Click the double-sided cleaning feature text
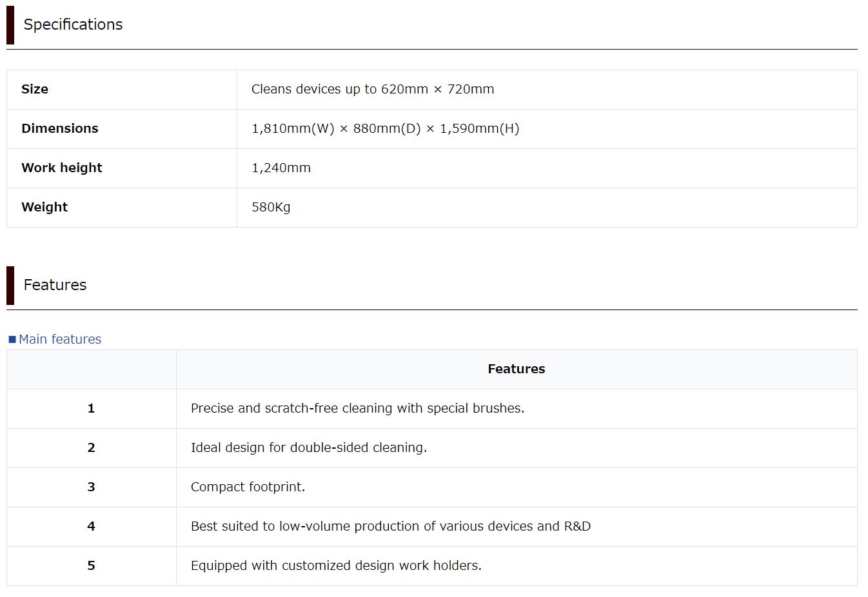The width and height of the screenshot is (868, 597). [309, 447]
